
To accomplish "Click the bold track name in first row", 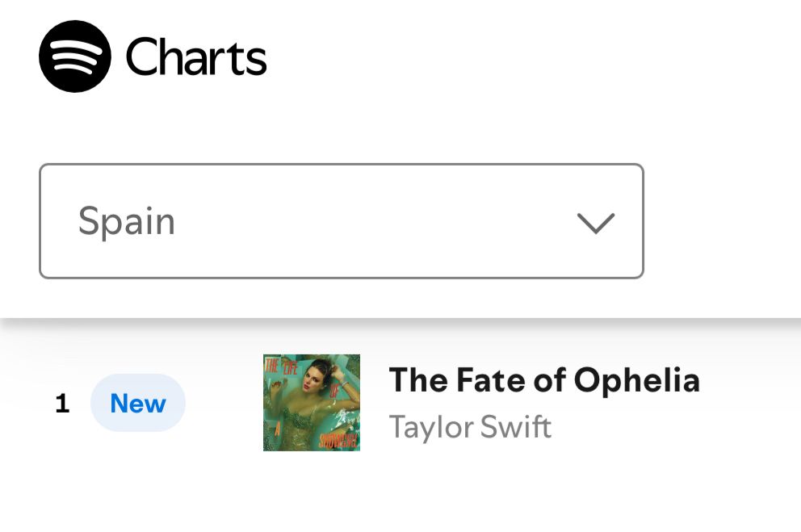I will pyautogui.click(x=544, y=379).
